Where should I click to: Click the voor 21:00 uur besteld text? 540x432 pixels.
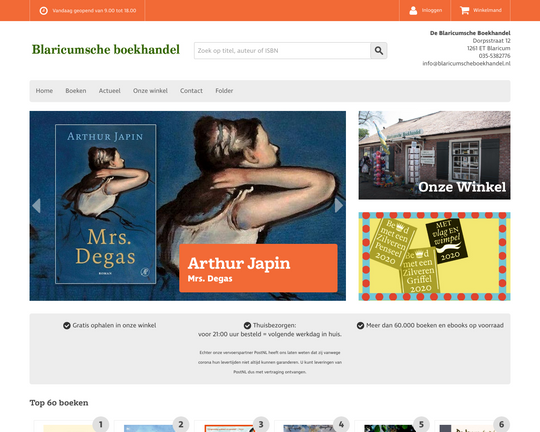(x=270, y=334)
